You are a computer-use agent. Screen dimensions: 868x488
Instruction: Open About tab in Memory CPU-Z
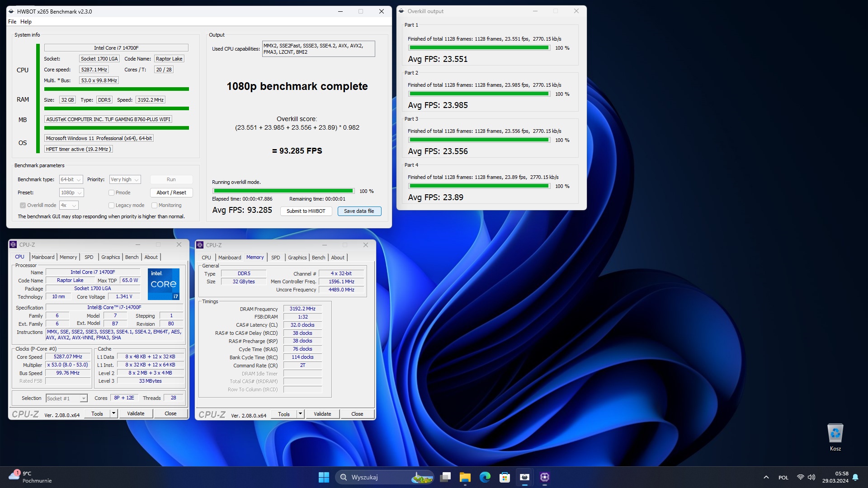tap(338, 258)
